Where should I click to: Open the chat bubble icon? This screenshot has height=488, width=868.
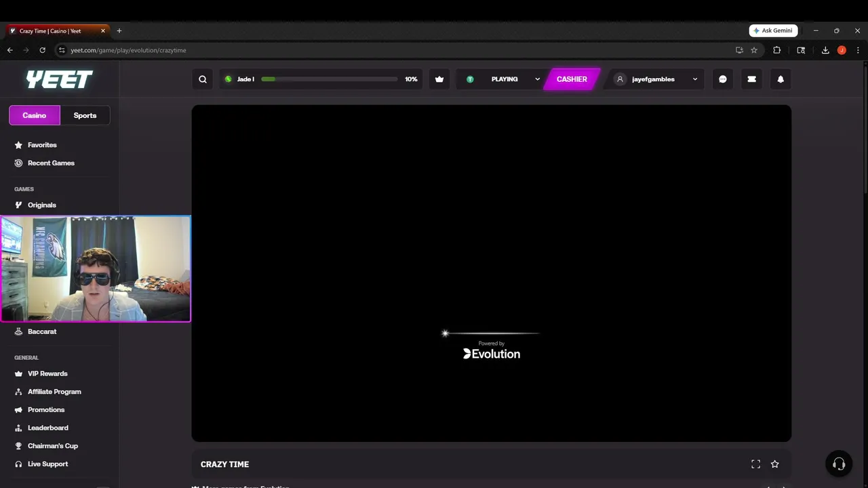coord(723,79)
